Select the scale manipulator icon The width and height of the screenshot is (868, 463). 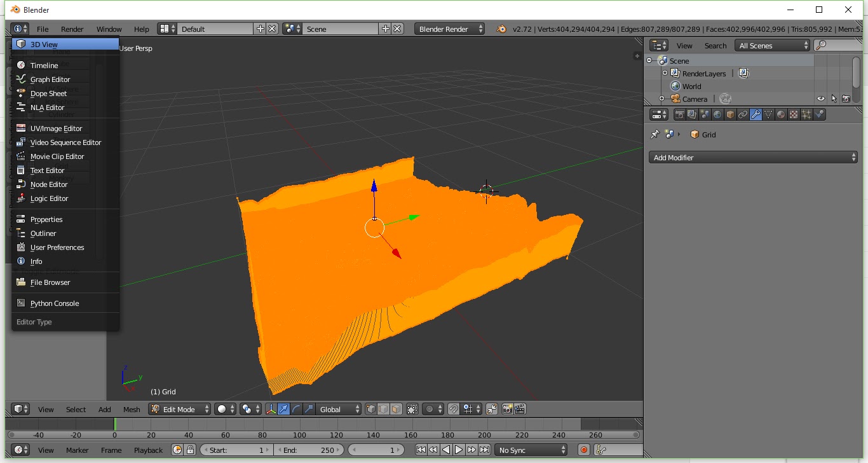pos(309,409)
